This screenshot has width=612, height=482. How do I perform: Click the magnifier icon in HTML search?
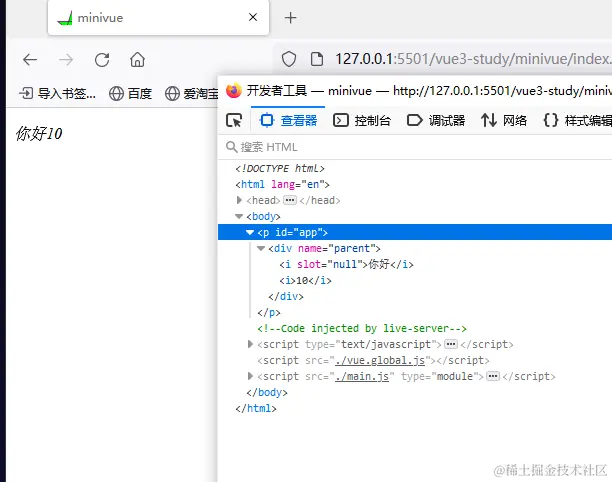pos(231,147)
